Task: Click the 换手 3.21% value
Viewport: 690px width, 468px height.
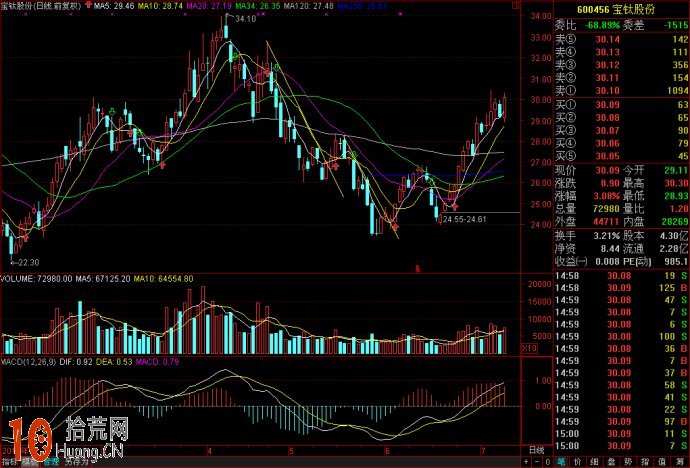Action: point(606,236)
